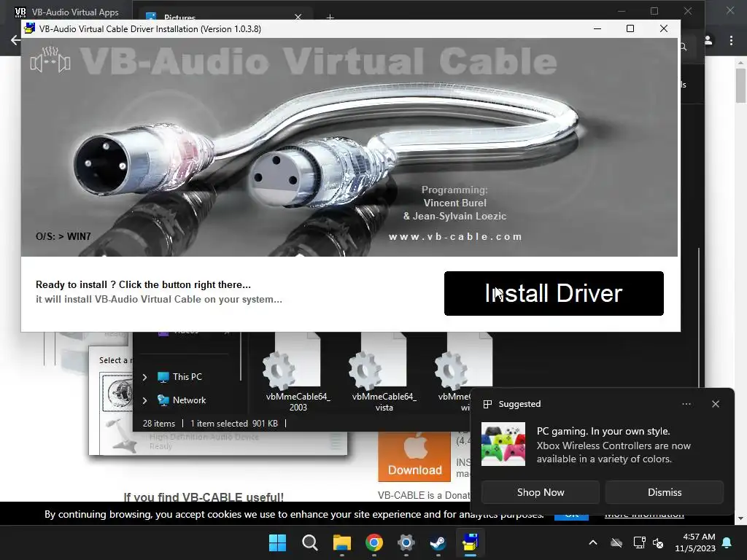Click the VB-Audio Virtual Apps browser tab

point(66,12)
